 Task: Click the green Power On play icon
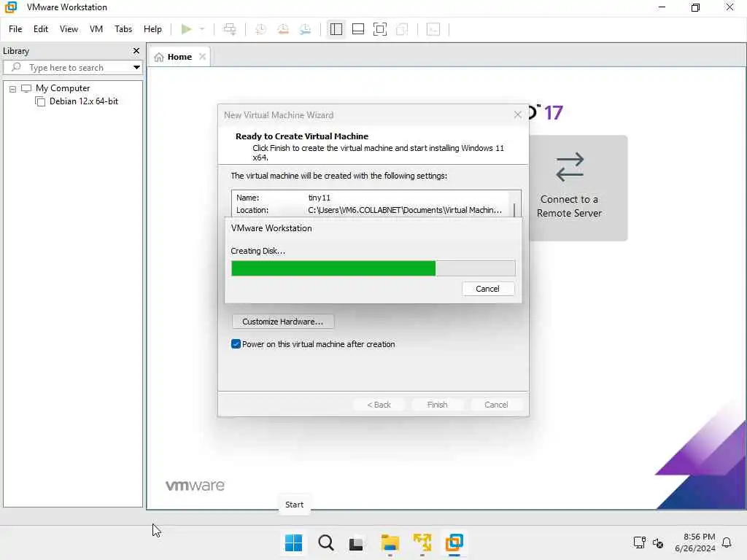(x=186, y=29)
